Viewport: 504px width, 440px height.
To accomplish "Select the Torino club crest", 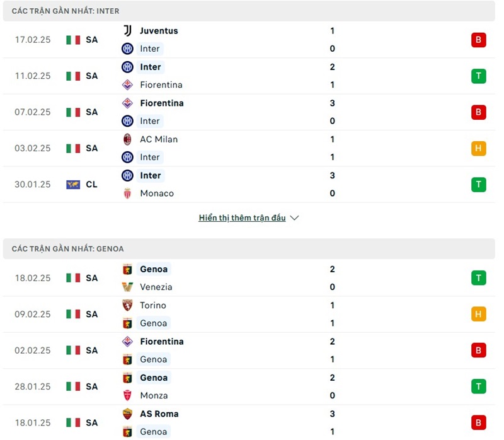I will click(x=129, y=305).
